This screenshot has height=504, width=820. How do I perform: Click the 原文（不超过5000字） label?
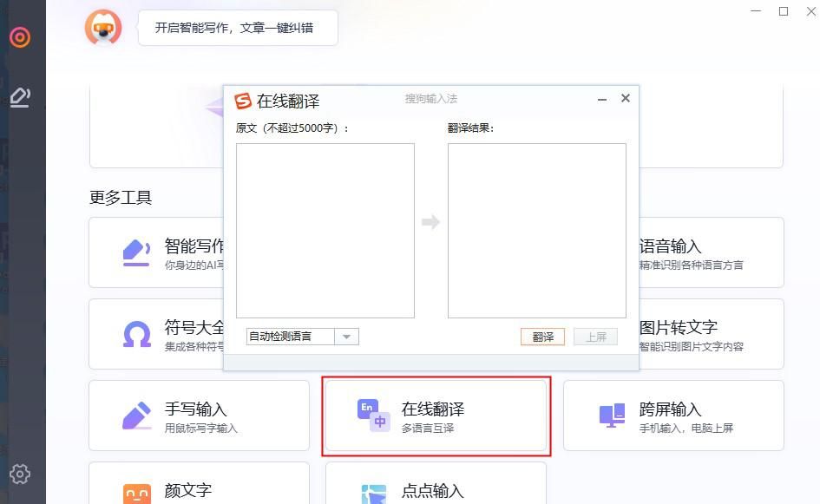pos(292,128)
